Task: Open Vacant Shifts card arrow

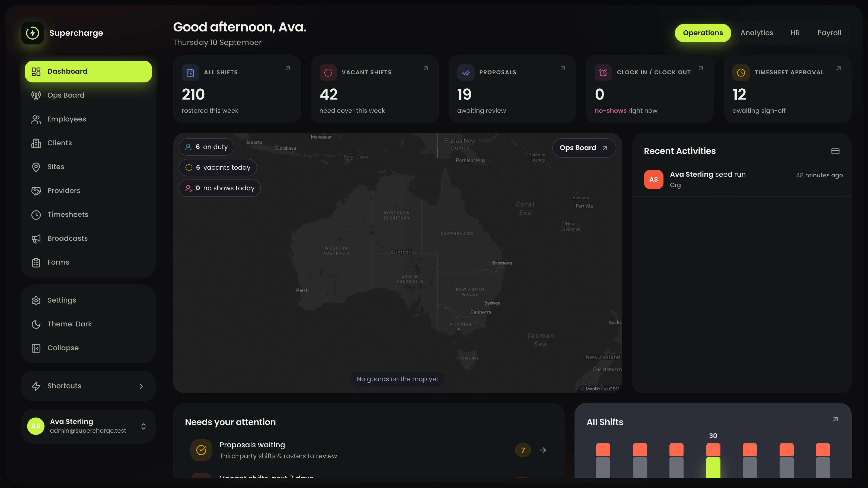Action: click(x=426, y=68)
